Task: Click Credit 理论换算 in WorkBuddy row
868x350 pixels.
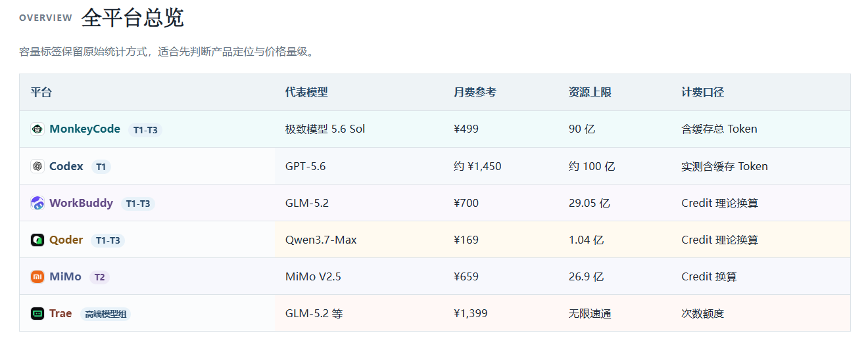Action: click(x=720, y=203)
